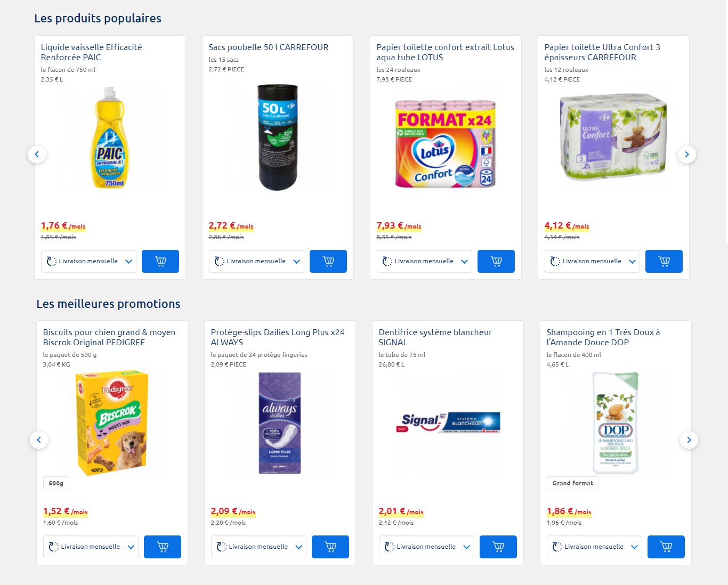The image size is (728, 585).
Task: Go to previous best promotions items
Action: pos(39,440)
